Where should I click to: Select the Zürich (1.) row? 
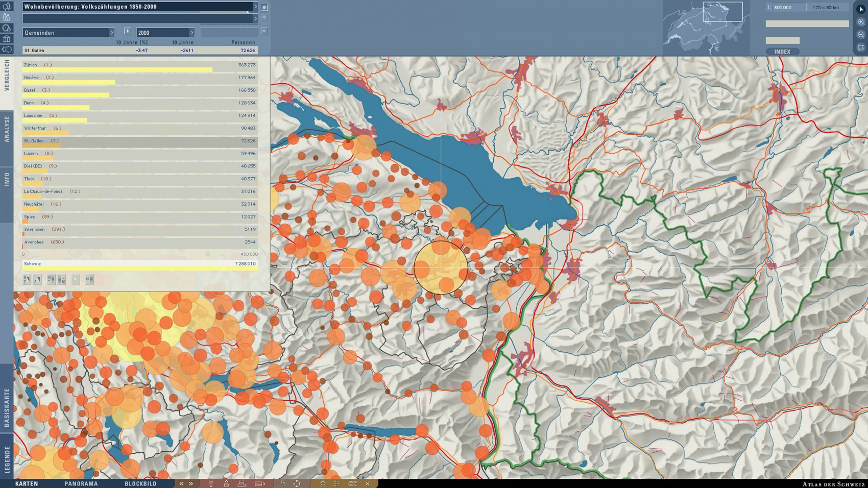(x=140, y=66)
